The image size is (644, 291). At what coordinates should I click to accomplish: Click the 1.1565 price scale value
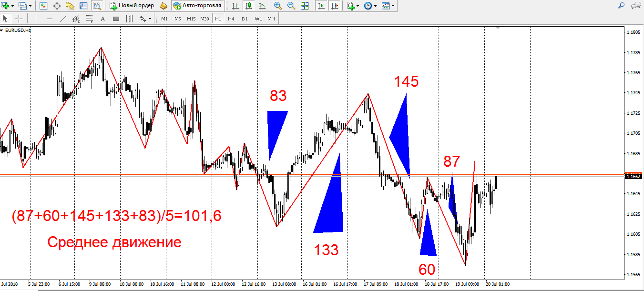[x=633, y=274]
